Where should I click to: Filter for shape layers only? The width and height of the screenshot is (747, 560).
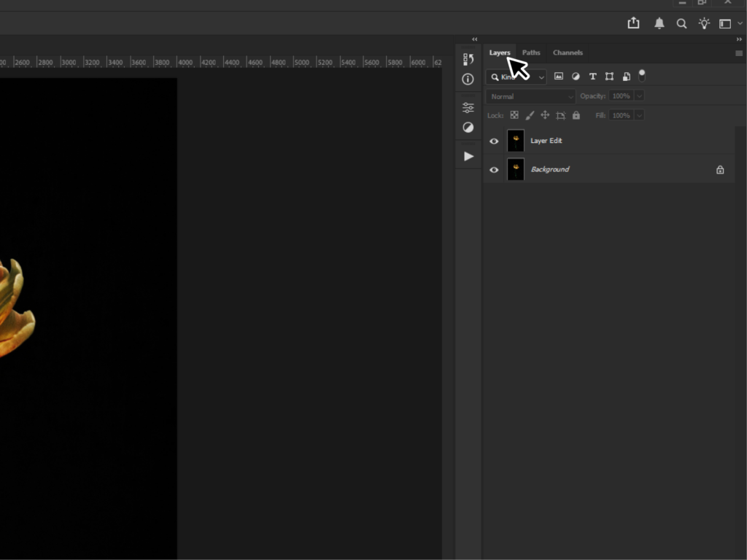pyautogui.click(x=609, y=76)
